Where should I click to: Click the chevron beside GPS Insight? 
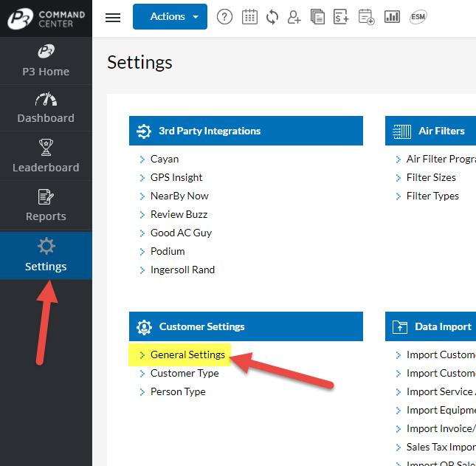click(142, 178)
